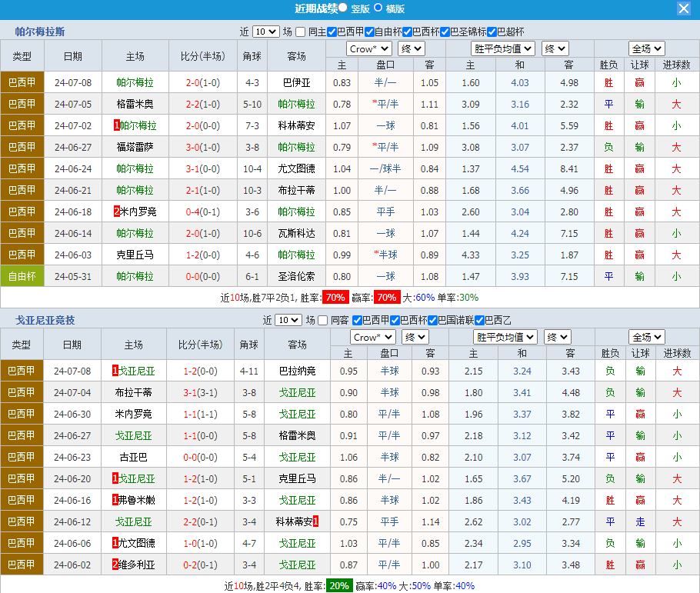Viewport: 700px width, 593px height.
Task: Click red card badge beside 尤文图德 on 24-06-06
Action: point(115,543)
